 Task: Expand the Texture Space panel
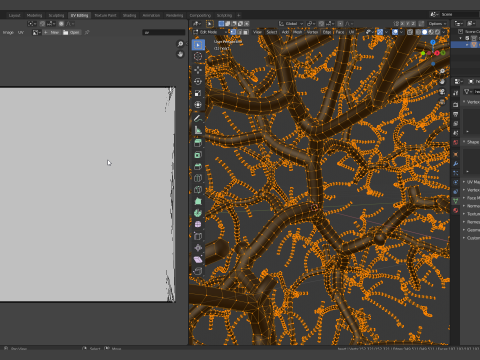[x=471, y=214]
